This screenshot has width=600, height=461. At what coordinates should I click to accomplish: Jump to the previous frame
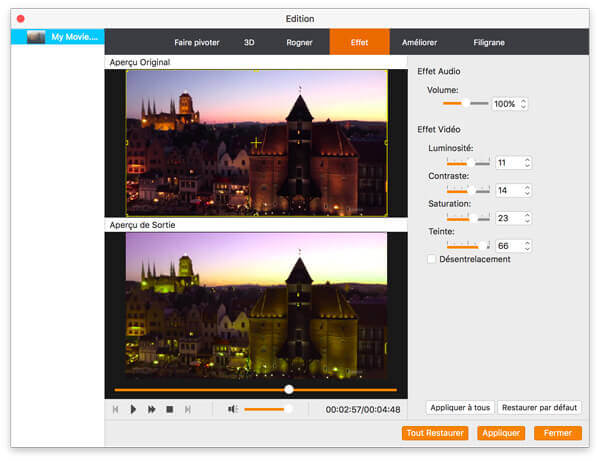tap(116, 409)
